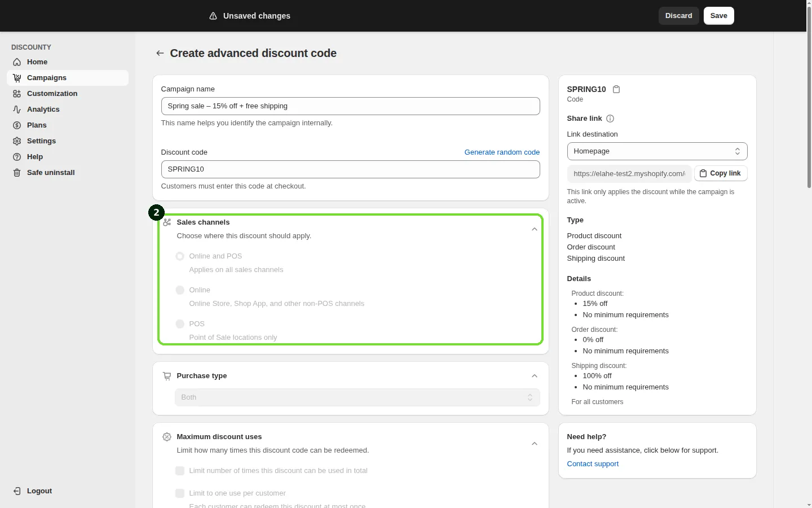Select the Online radio option
The image size is (812, 508).
point(180,290)
